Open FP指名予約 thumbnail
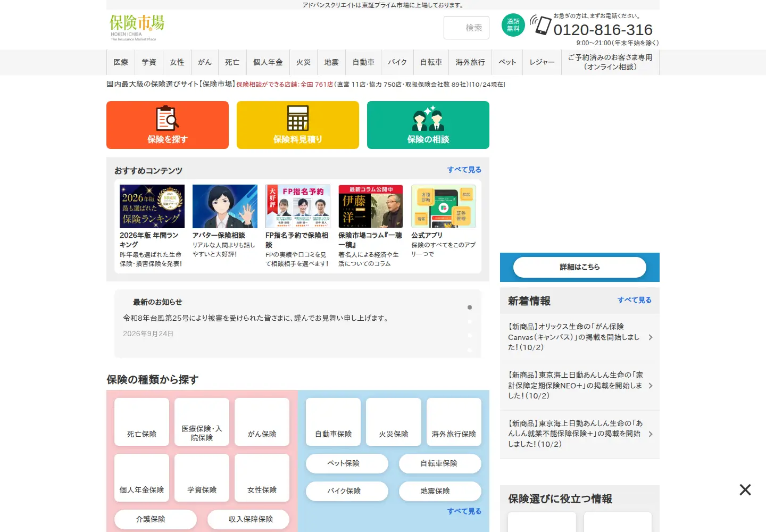The height and width of the screenshot is (532, 766). [298, 206]
